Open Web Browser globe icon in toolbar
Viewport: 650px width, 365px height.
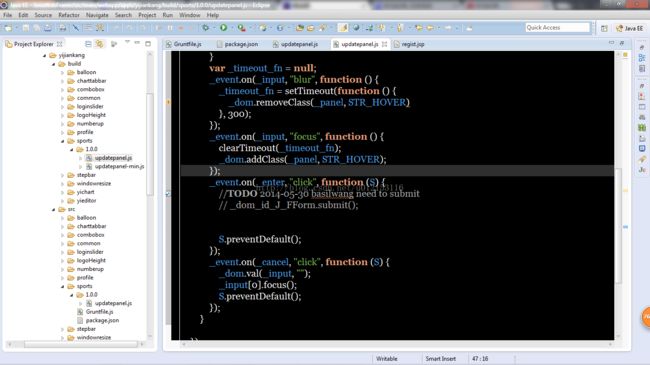[356, 28]
